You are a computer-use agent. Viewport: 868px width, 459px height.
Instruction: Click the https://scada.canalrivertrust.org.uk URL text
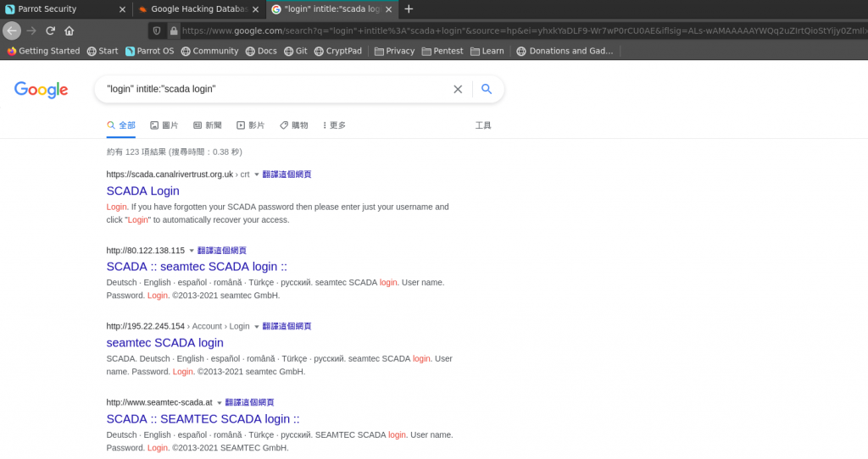pyautogui.click(x=170, y=174)
